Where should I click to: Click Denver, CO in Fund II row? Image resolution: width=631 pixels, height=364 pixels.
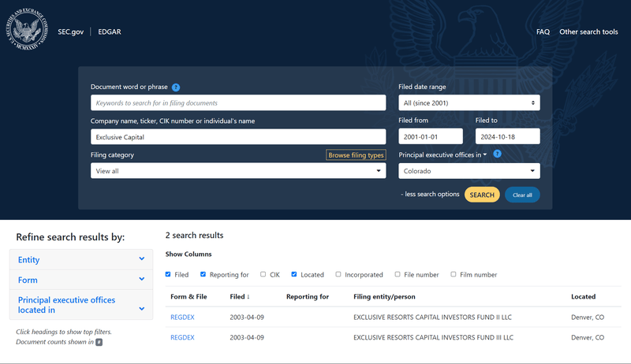588,317
